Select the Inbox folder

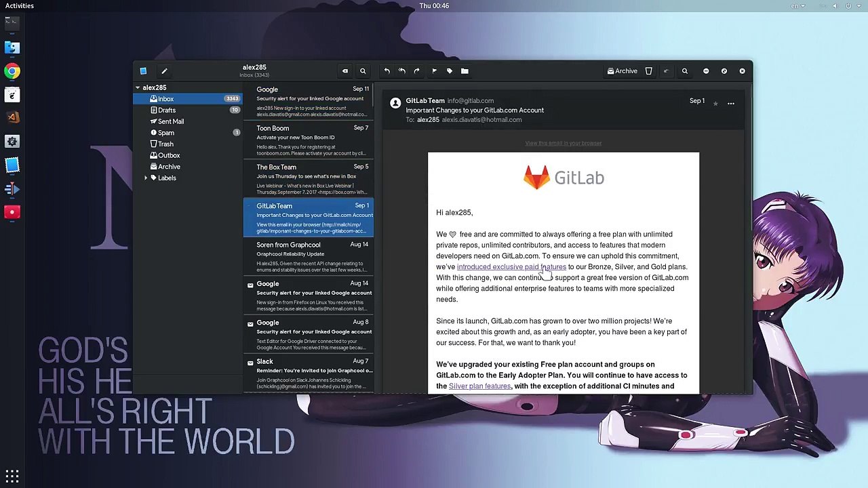(x=188, y=99)
